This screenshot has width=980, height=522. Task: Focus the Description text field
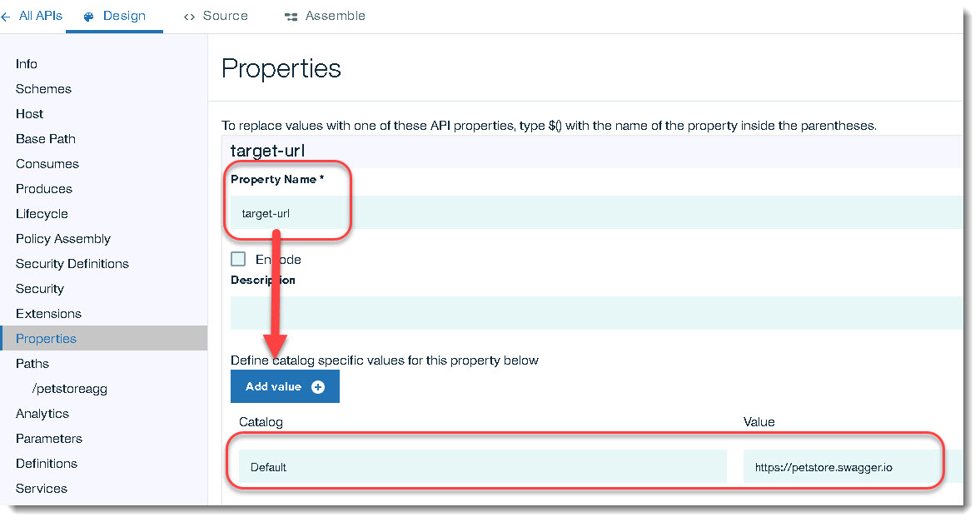(x=583, y=313)
